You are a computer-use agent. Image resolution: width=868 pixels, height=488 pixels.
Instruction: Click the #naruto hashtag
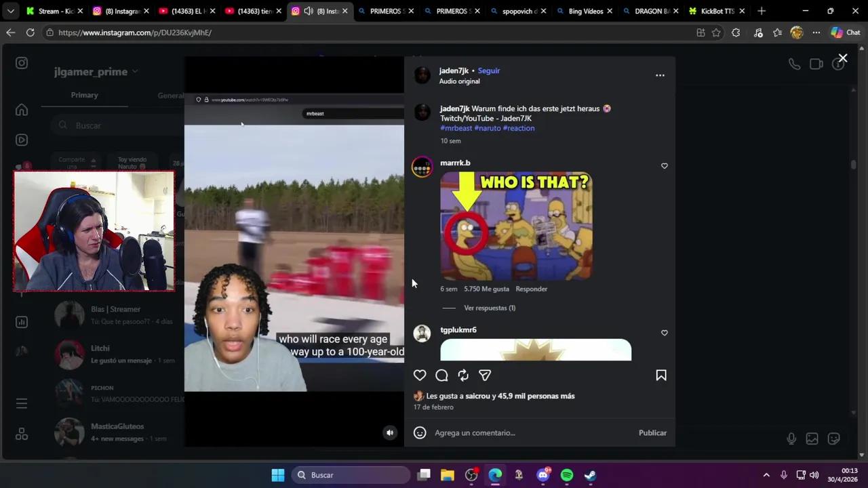point(488,128)
